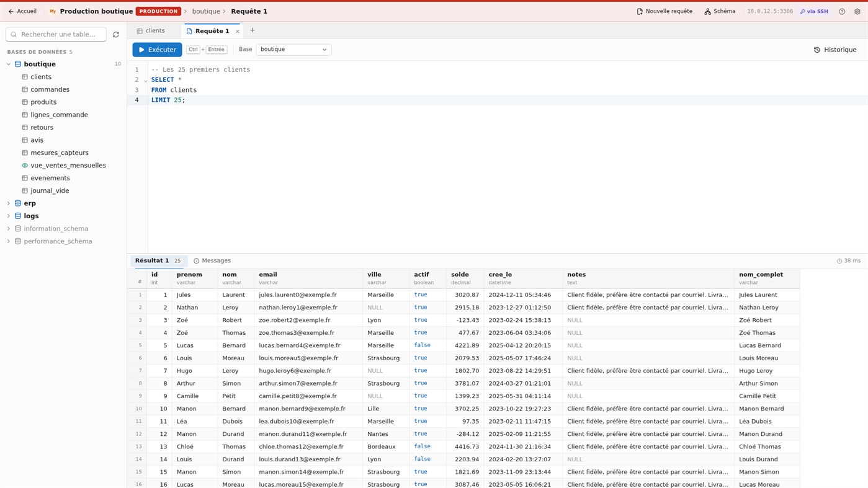Open the Schéma diagram view
This screenshot has height=488, width=868.
click(720, 11)
